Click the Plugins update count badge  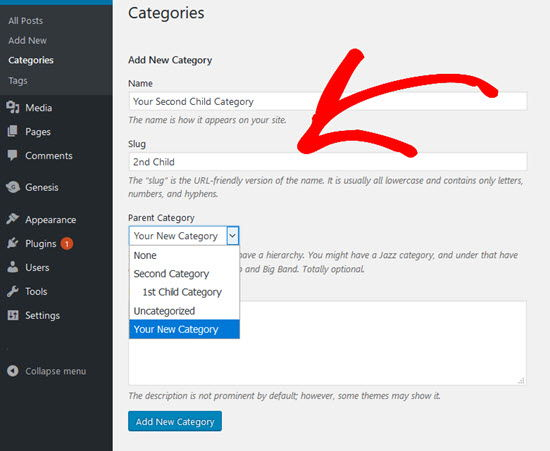pos(67,243)
